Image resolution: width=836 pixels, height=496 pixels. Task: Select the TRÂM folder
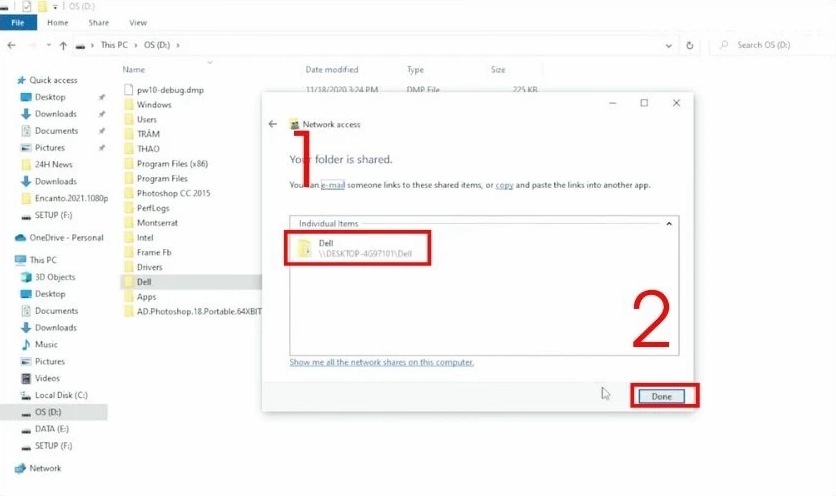[148, 134]
